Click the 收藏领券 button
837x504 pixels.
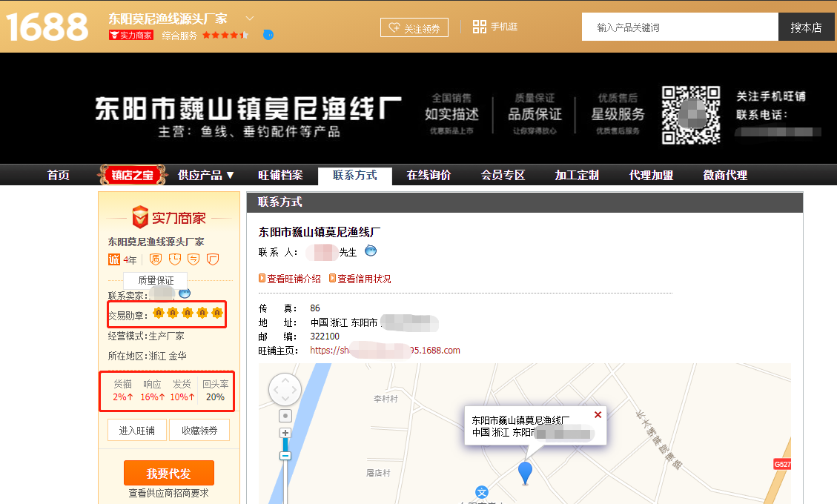pyautogui.click(x=199, y=431)
